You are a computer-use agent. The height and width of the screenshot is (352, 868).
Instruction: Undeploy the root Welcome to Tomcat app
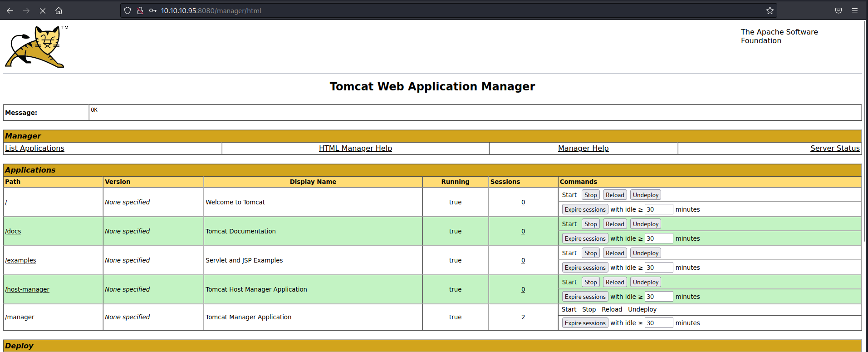(x=646, y=195)
